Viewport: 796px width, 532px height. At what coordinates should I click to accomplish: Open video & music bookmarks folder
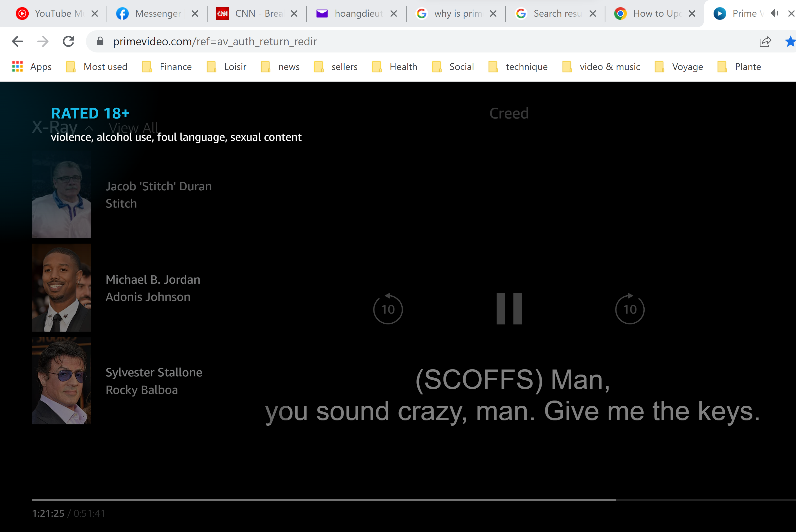tap(601, 67)
